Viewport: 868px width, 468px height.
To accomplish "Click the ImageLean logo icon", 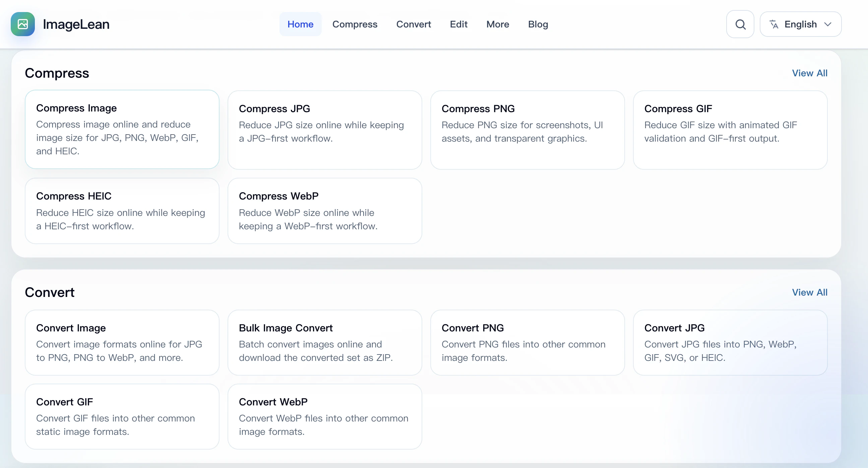I will click(x=22, y=24).
